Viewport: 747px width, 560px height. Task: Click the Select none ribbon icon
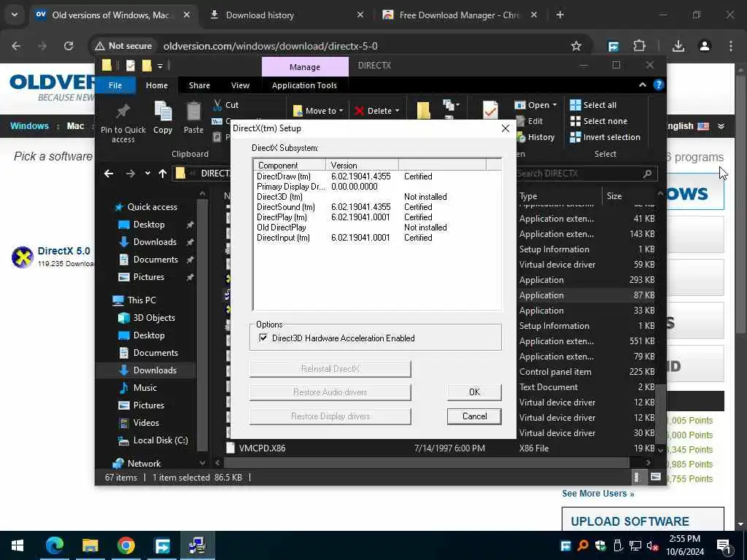[576, 121]
